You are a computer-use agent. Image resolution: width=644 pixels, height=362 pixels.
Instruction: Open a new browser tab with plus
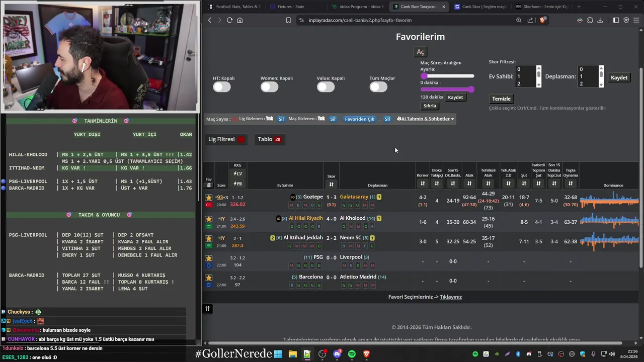[x=579, y=7]
